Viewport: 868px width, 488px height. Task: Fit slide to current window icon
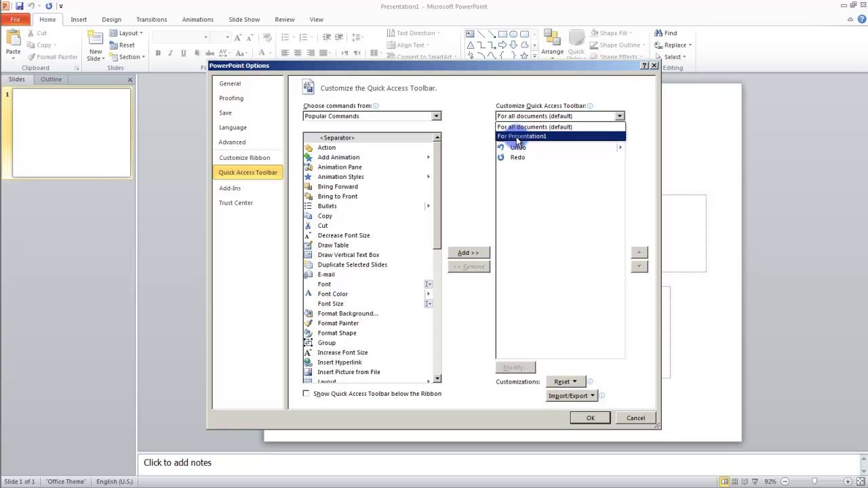861,481
